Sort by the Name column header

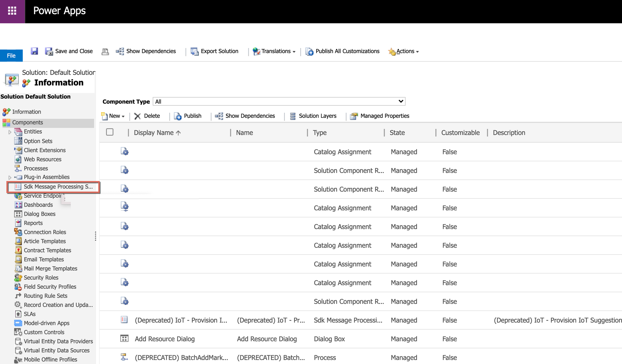point(244,133)
